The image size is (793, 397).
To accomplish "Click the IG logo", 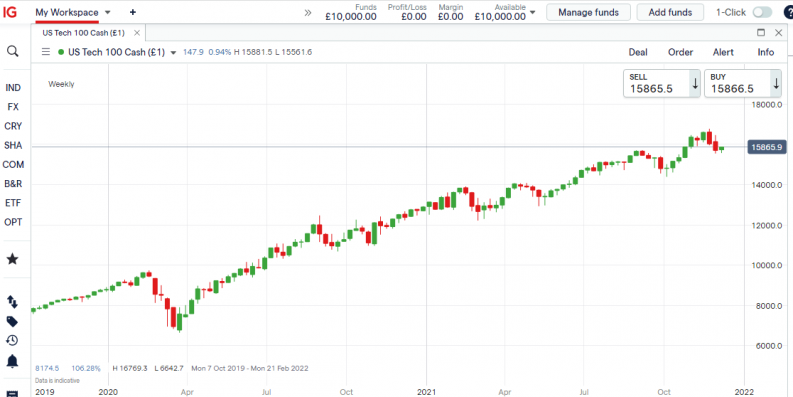I will click(x=10, y=12).
